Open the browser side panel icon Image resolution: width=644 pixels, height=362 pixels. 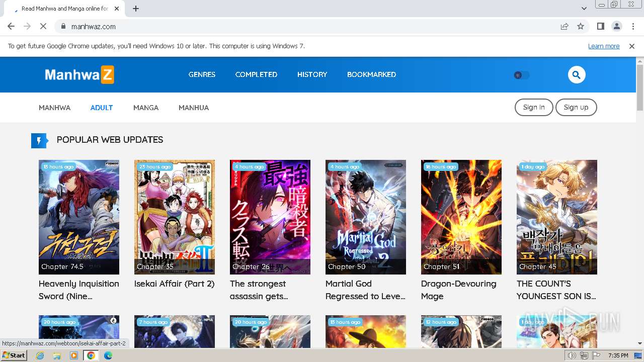[x=600, y=26]
